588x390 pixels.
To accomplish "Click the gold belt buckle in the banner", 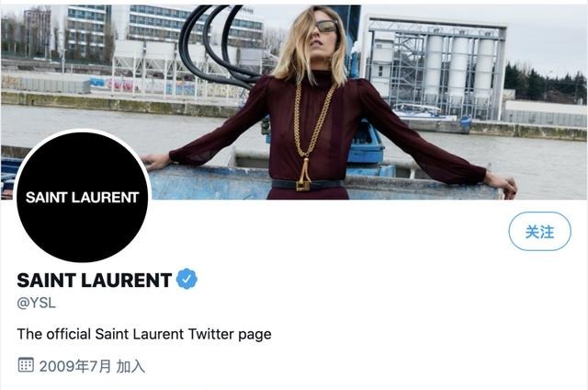I will click(x=303, y=186).
